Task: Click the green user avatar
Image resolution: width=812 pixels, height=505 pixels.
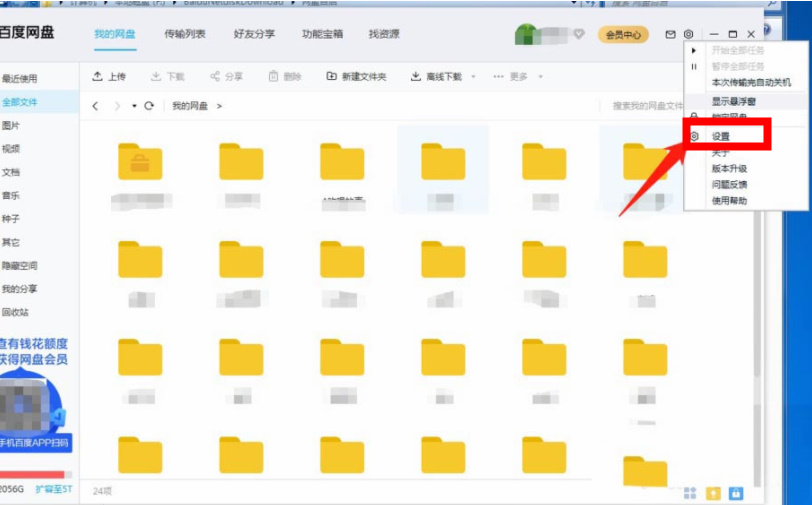Action: click(527, 34)
